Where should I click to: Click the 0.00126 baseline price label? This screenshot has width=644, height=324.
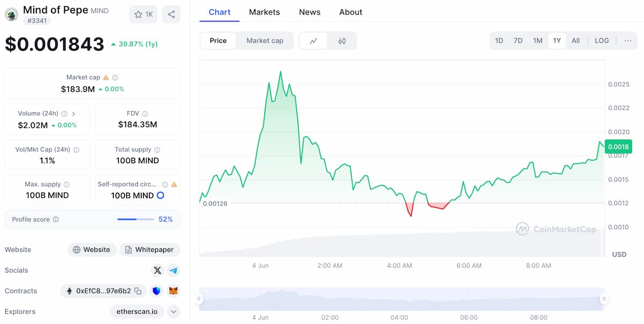pyautogui.click(x=215, y=203)
